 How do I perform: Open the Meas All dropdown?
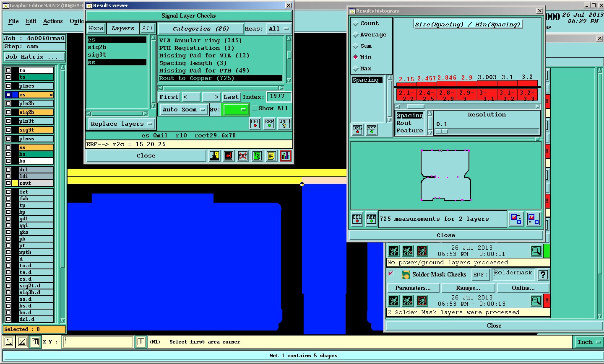coord(279,29)
